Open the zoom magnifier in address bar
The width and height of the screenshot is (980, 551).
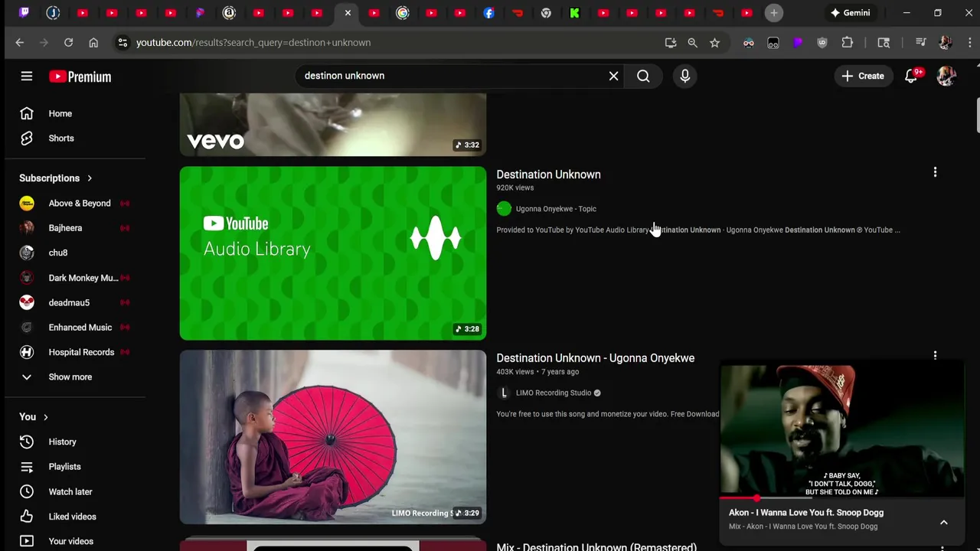[x=693, y=43]
